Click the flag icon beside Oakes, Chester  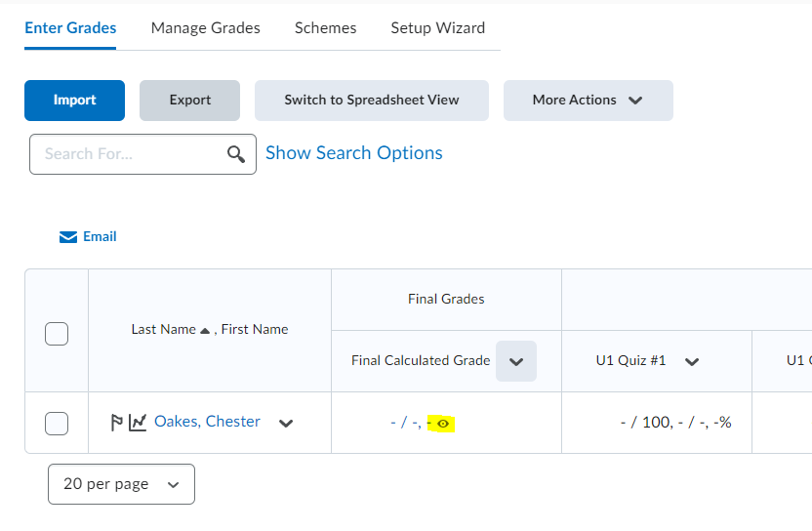(116, 423)
